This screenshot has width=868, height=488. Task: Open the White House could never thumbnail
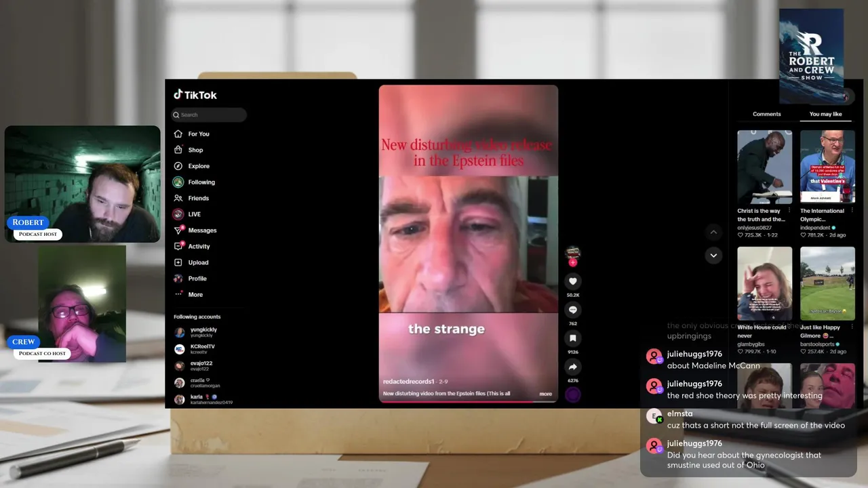764,283
